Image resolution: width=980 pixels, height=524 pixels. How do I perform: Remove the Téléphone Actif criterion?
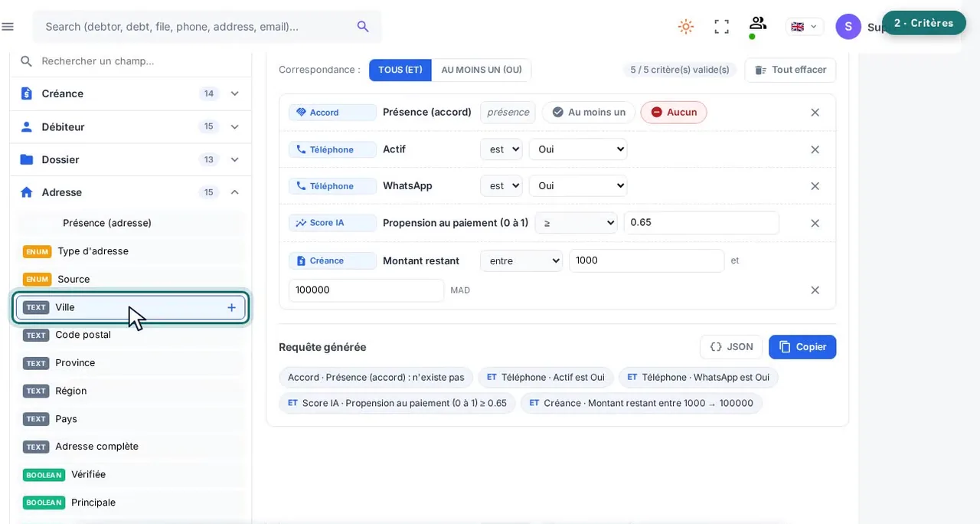815,149
